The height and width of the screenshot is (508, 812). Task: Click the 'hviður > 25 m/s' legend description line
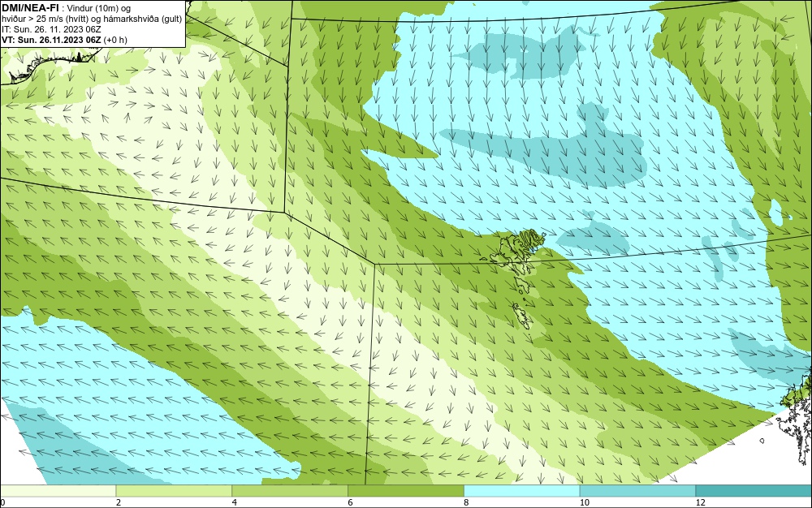(x=92, y=19)
